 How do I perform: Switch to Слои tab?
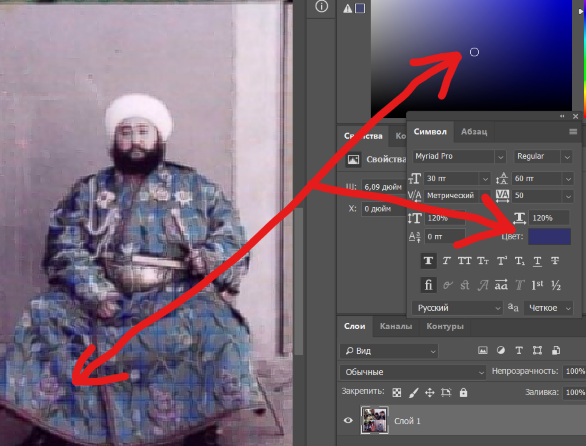coord(354,326)
